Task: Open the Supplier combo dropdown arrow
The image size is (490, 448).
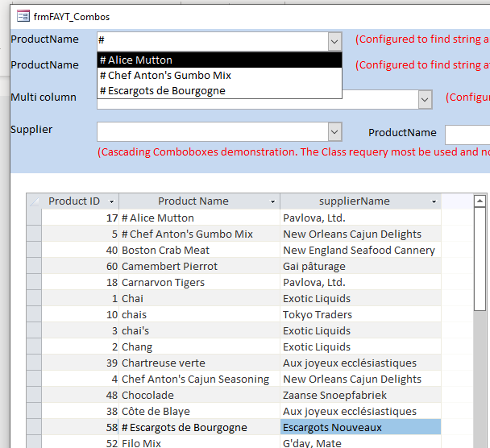Action: pyautogui.click(x=334, y=131)
